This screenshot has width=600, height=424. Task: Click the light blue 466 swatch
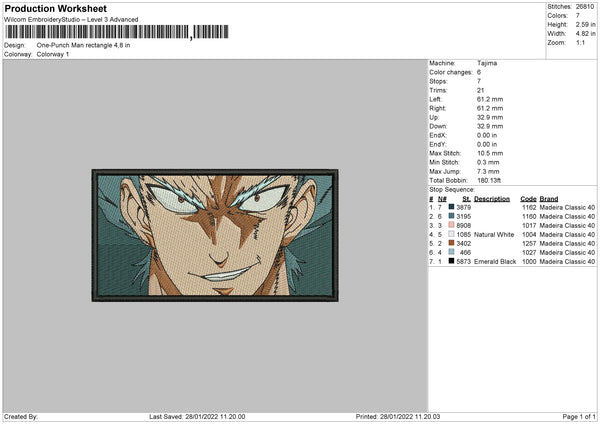click(452, 252)
